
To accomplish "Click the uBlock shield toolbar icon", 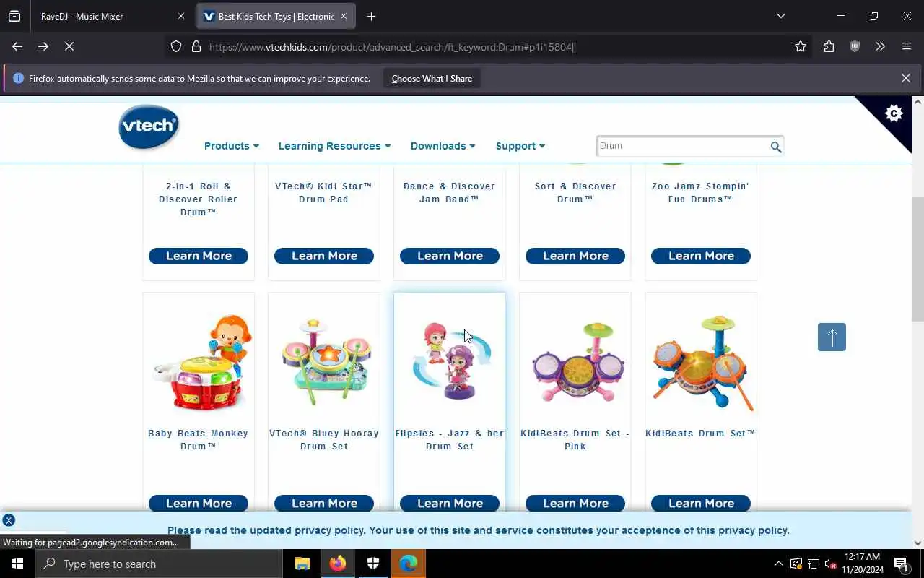I will [x=855, y=46].
